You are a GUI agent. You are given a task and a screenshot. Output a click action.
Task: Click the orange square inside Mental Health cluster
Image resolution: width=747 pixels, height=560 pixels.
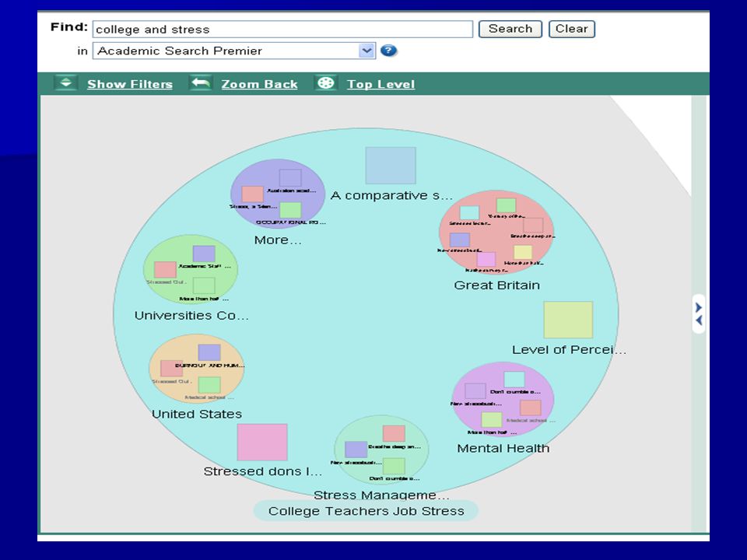pos(530,408)
